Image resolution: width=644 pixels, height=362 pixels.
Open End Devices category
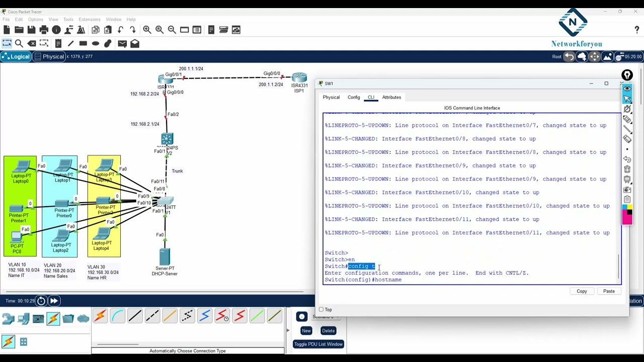23,318
